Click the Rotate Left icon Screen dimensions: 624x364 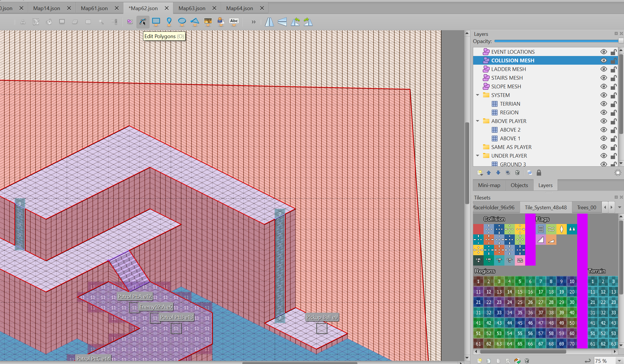click(295, 22)
